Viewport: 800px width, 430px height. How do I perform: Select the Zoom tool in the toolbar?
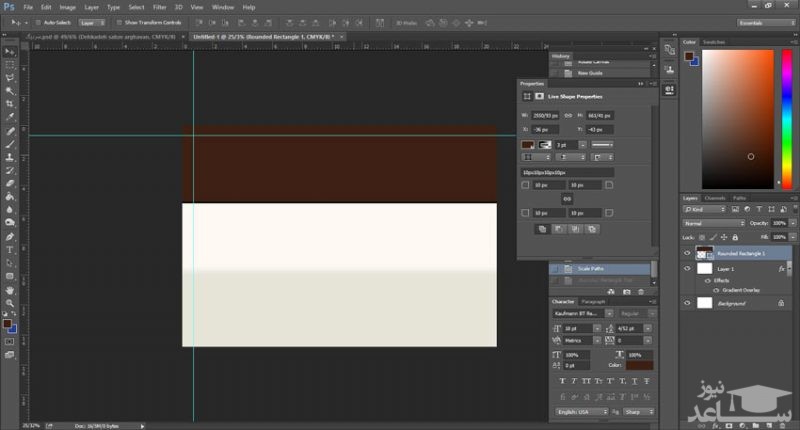(10, 304)
